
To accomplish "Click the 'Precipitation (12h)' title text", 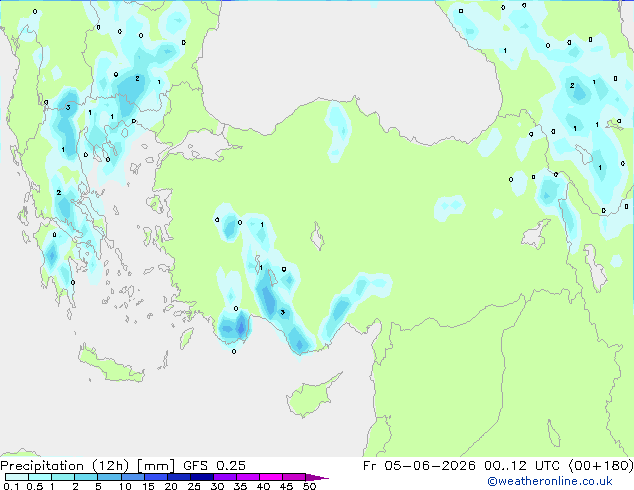I will coord(65,466).
